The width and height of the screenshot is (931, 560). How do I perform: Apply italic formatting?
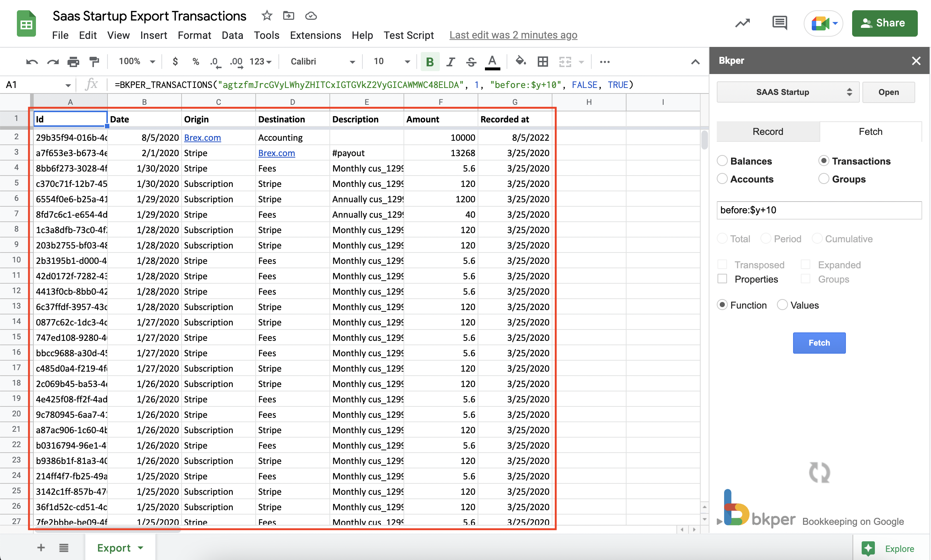click(x=450, y=62)
